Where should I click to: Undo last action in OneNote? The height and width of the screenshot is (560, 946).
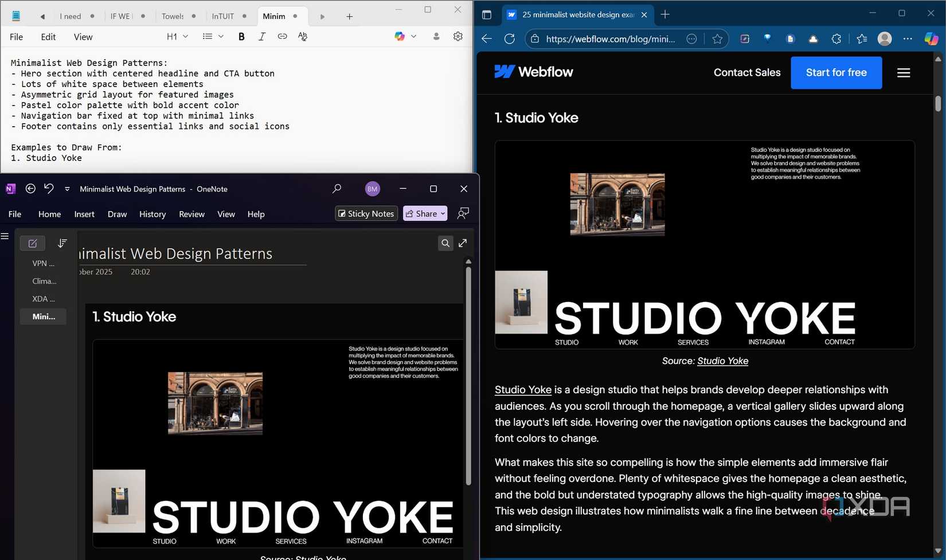49,189
